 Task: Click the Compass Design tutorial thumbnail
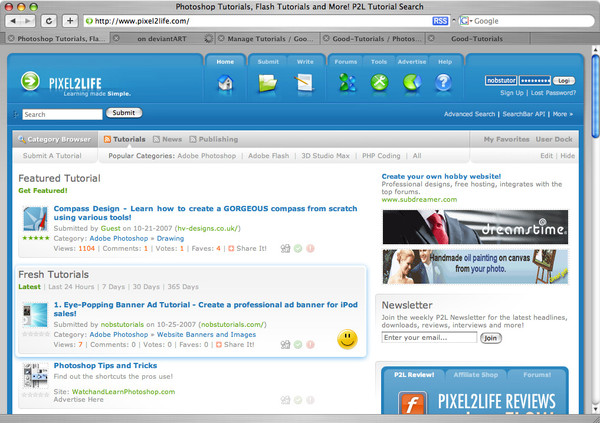tap(35, 219)
